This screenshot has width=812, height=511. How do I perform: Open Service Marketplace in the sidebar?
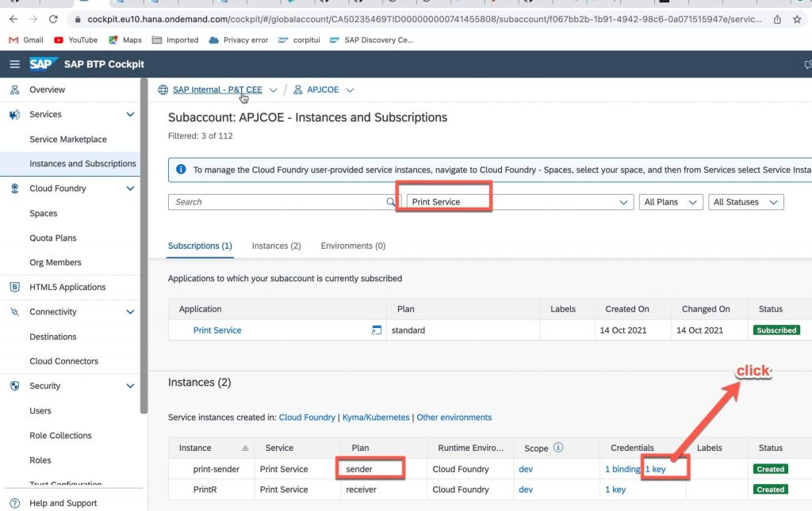click(x=68, y=139)
